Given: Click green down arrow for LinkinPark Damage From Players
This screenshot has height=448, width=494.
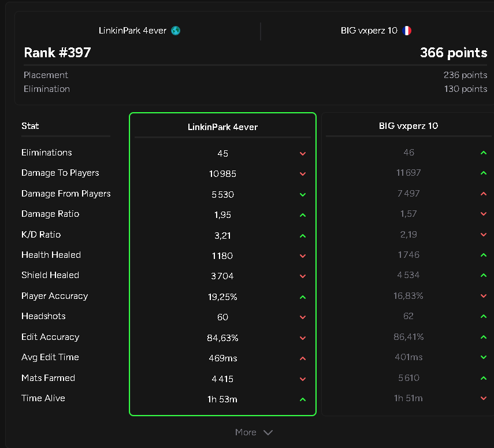Looking at the screenshot, I should pos(303,195).
